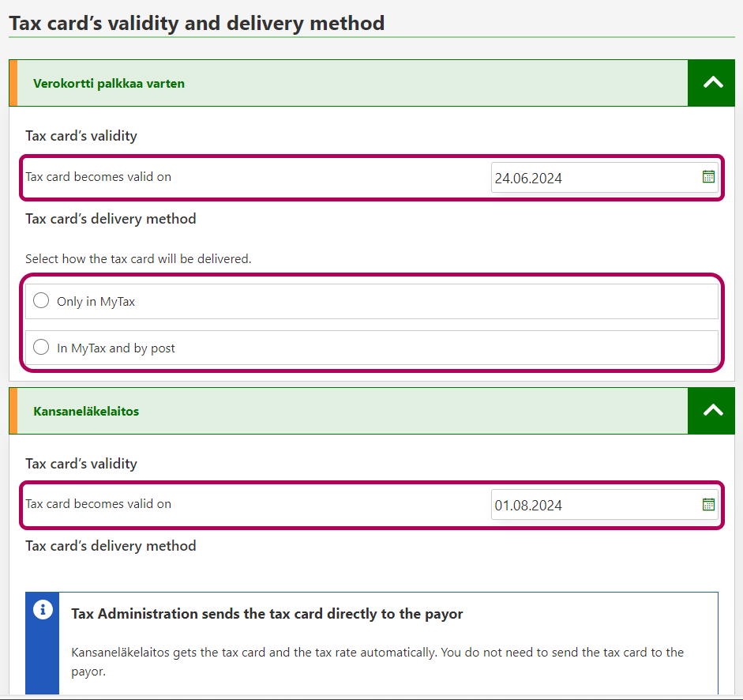Image resolution: width=743 pixels, height=700 pixels.
Task: Collapse Verokortti palkkaa varten with chevron button
Action: pyautogui.click(x=712, y=83)
